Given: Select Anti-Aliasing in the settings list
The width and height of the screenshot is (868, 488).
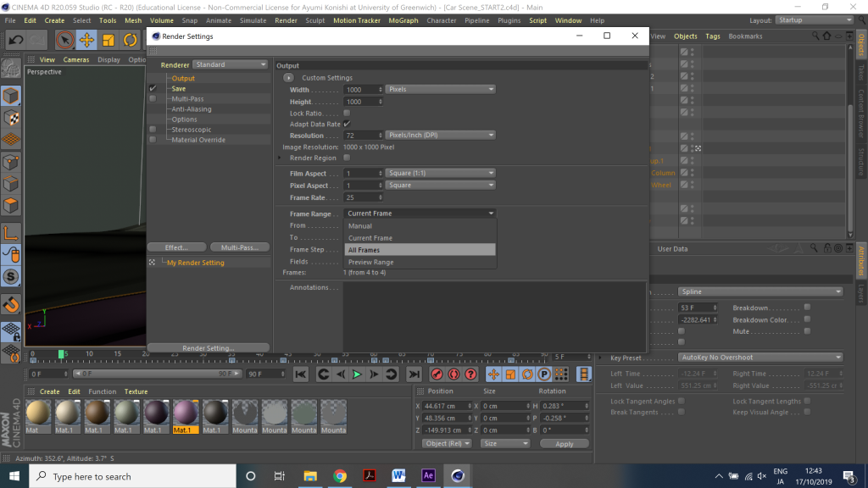Looking at the screenshot, I should pos(192,109).
